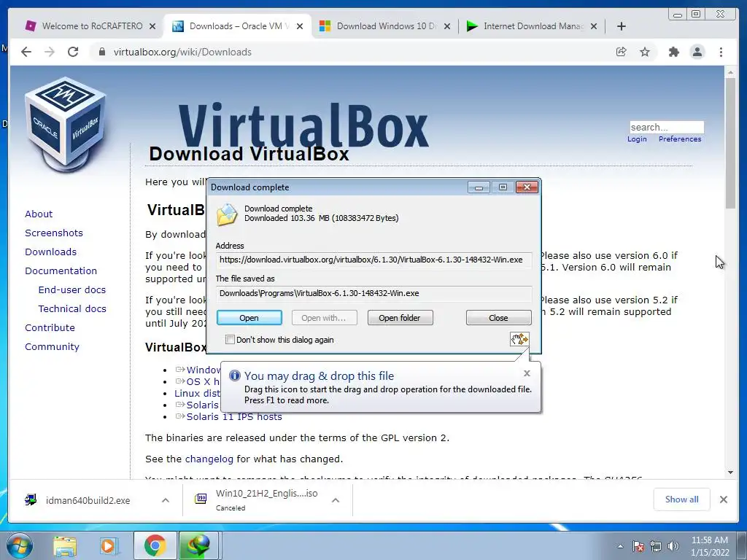Open the End-user docs link
Screen dimensions: 747x560
point(72,290)
